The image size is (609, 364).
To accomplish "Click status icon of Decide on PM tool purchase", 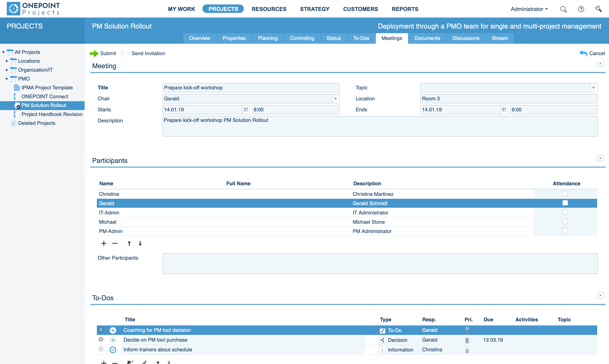I will tap(113, 340).
